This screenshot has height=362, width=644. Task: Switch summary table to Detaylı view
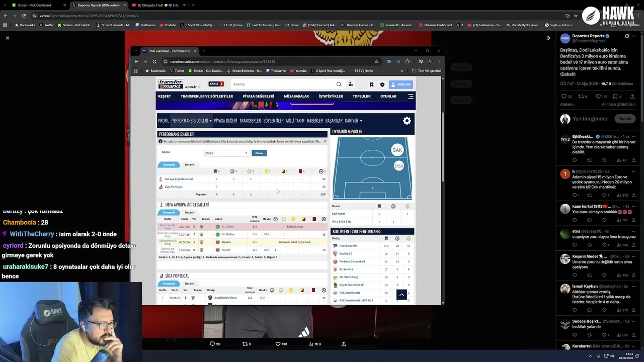click(x=190, y=165)
